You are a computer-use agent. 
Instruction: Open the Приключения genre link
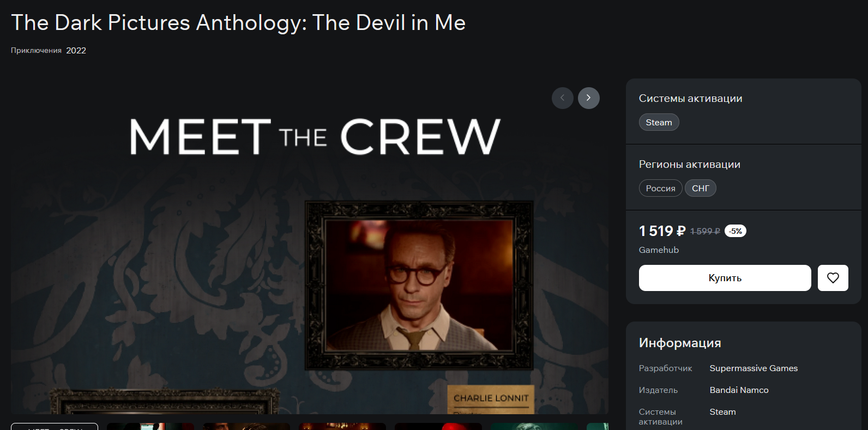36,51
